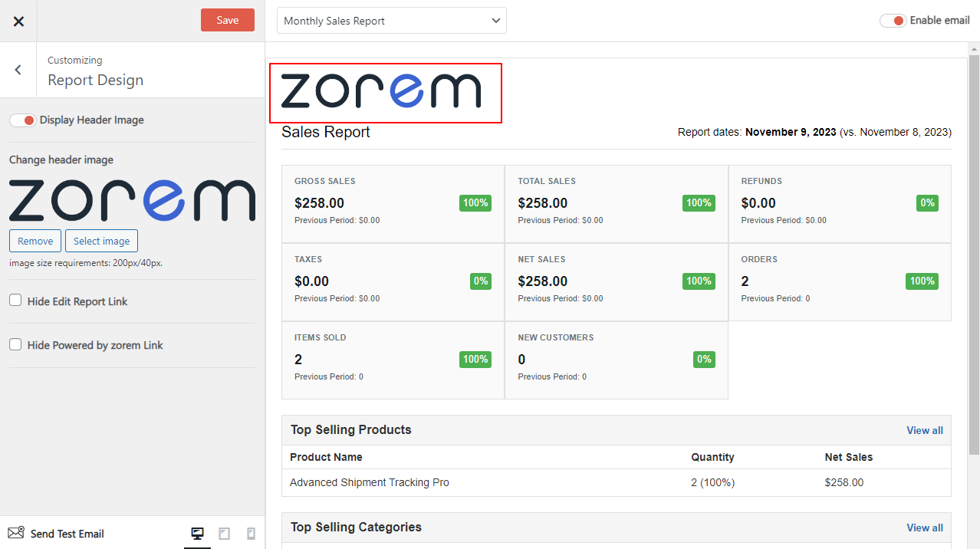View all Top Selling Products
980x549 pixels.
point(924,430)
